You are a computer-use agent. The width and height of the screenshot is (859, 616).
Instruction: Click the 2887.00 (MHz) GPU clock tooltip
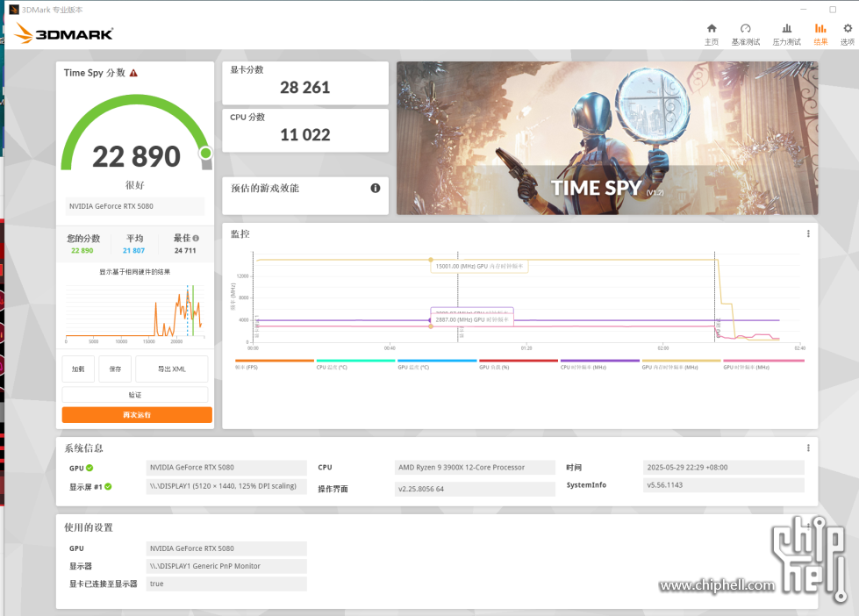[472, 319]
